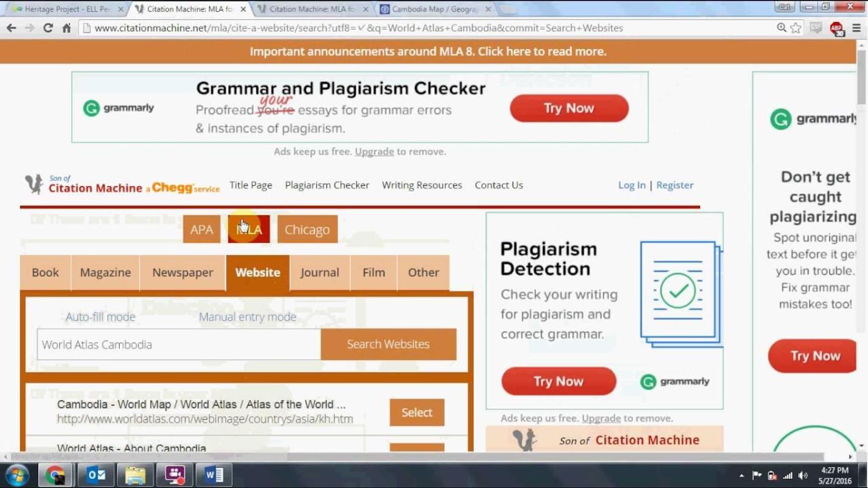The height and width of the screenshot is (488, 868).
Task: Open the Writing Resources link
Action: (422, 185)
